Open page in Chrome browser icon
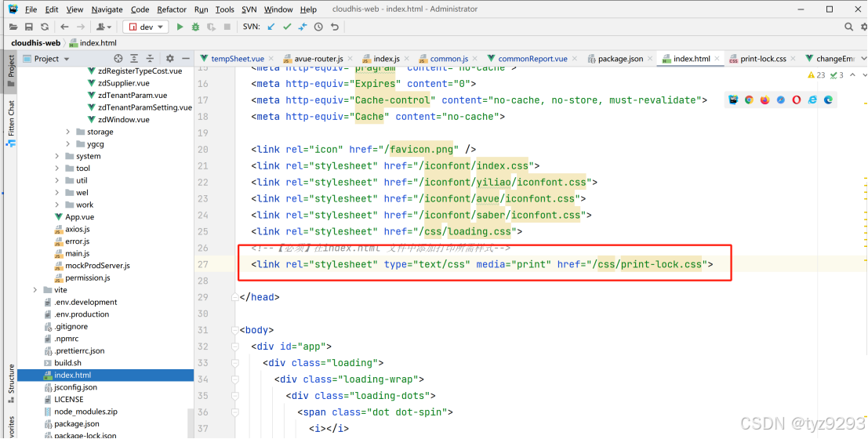The height and width of the screenshot is (439, 868). (x=749, y=100)
